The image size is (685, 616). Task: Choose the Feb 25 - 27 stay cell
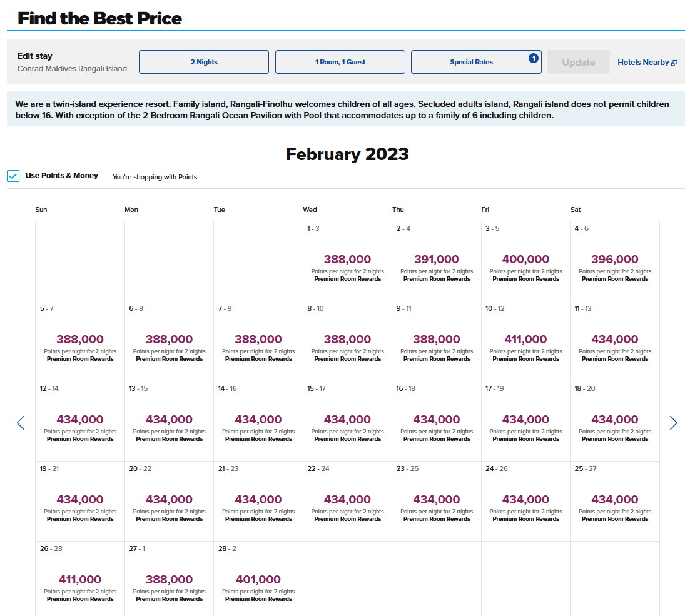tap(615, 501)
